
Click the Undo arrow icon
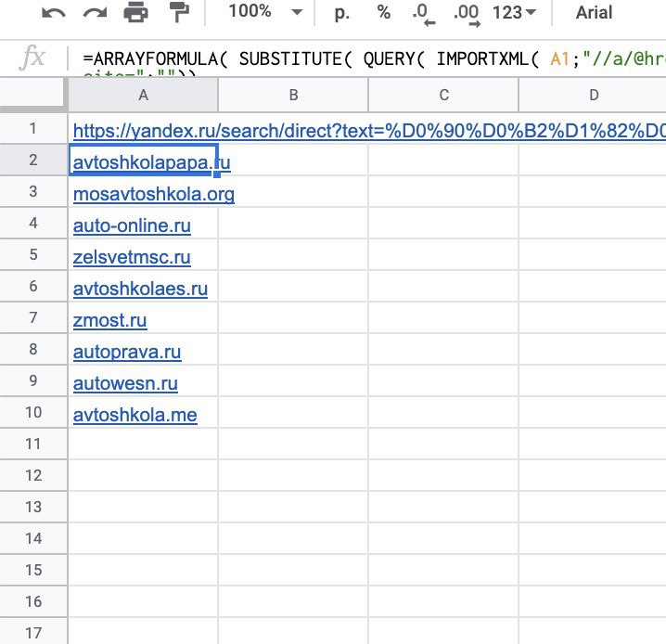pos(54,13)
